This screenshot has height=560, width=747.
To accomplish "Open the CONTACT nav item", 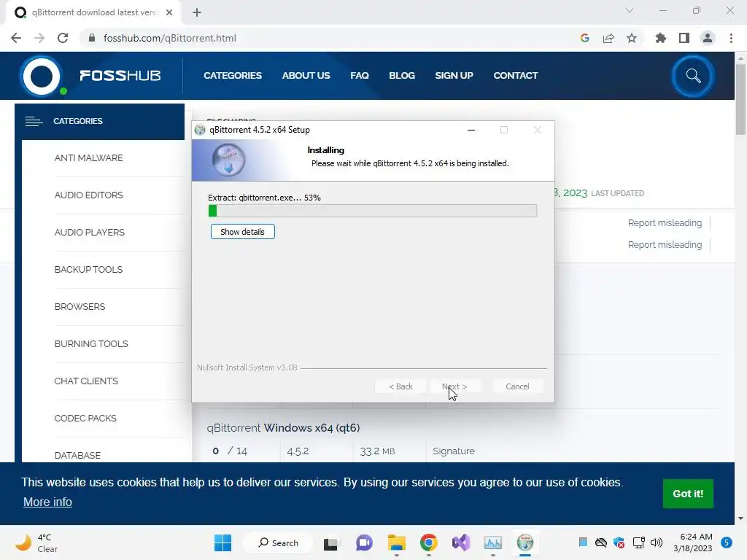I will [x=516, y=76].
